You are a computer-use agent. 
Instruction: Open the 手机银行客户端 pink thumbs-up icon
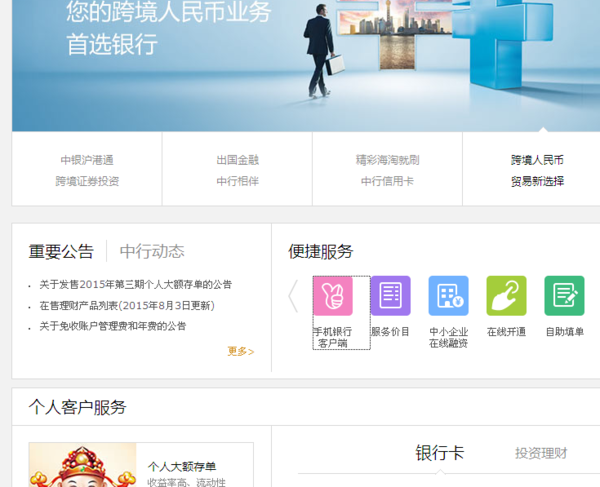pyautogui.click(x=333, y=296)
